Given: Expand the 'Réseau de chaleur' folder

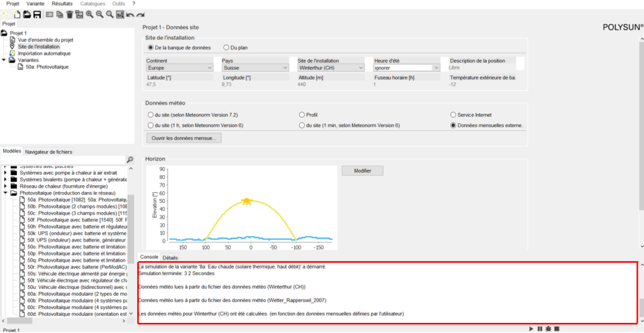Looking at the screenshot, I should pos(6,186).
